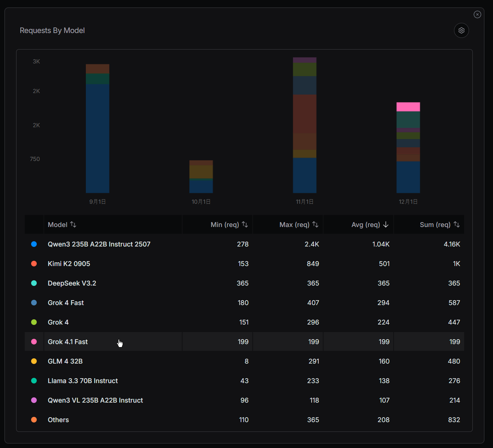Click the GLM 4 32B yellow dot
This screenshot has width=493, height=448.
pyautogui.click(x=34, y=361)
